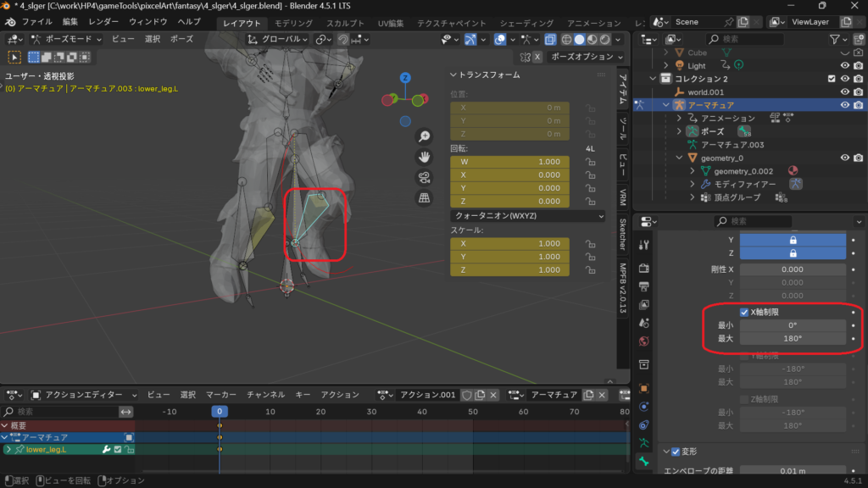The image size is (868, 488).
Task: Hide the Light object with eye icon
Action: point(844,65)
